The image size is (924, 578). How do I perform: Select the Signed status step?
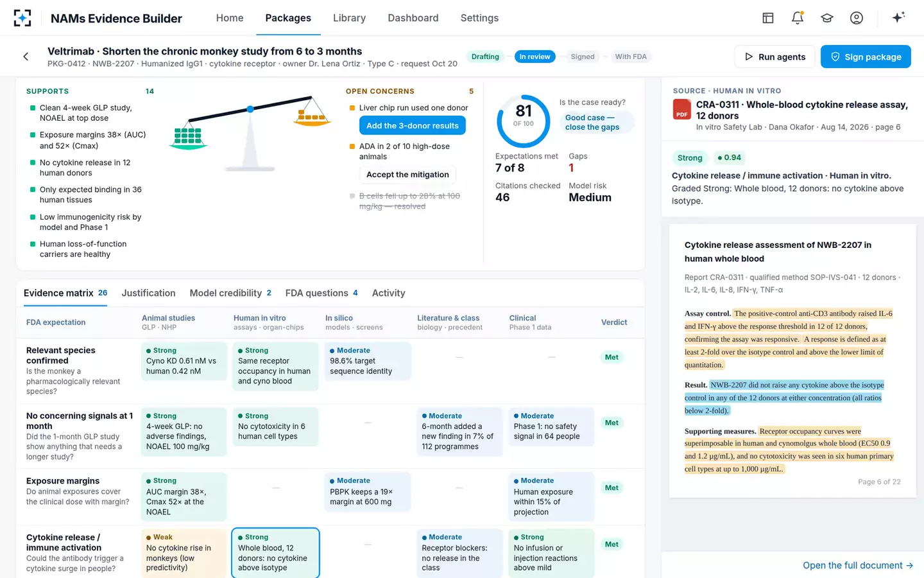pos(583,57)
